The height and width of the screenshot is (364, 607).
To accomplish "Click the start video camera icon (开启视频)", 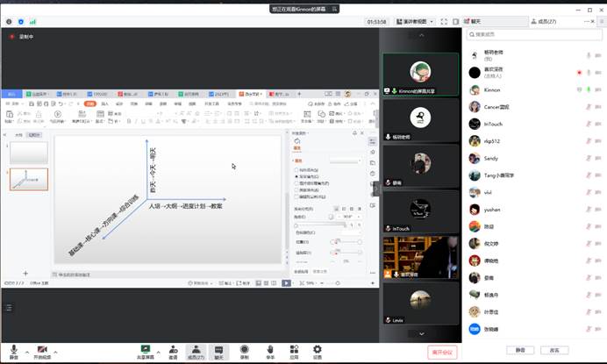I will click(x=41, y=349).
